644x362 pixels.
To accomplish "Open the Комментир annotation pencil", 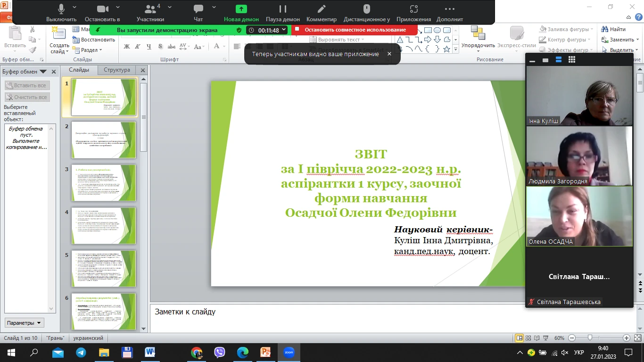I will click(322, 13).
